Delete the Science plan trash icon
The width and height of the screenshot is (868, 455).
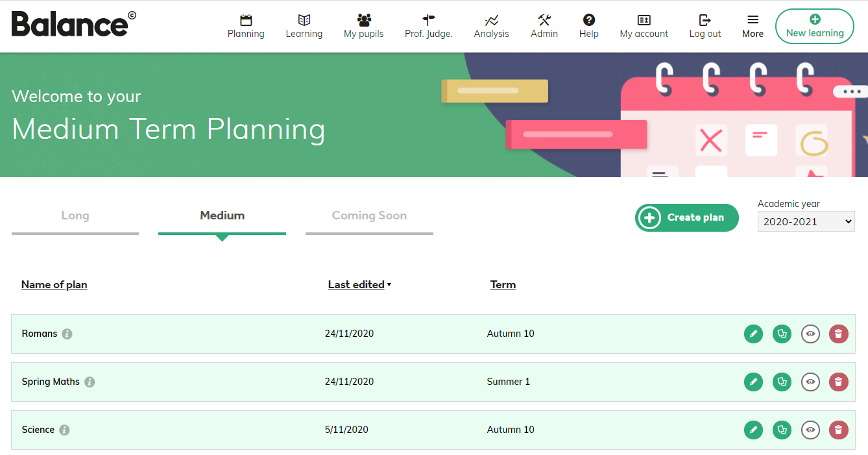click(x=839, y=430)
